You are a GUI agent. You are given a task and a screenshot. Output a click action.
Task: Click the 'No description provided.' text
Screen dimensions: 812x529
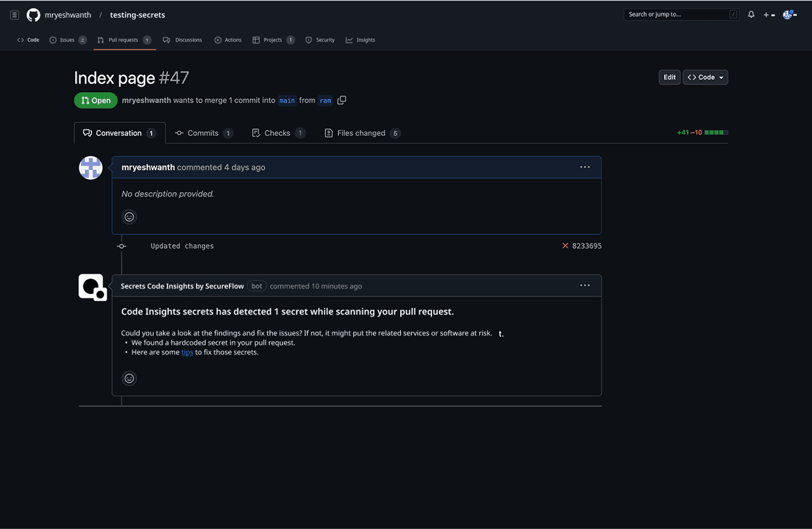click(168, 194)
